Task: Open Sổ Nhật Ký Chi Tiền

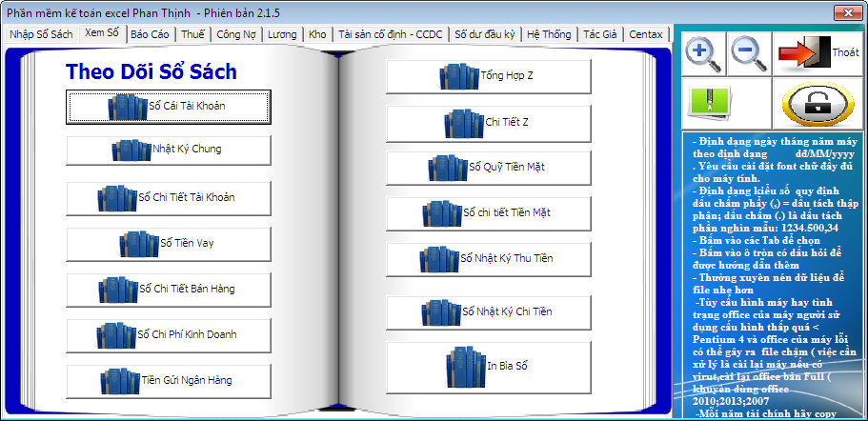Action: [488, 312]
